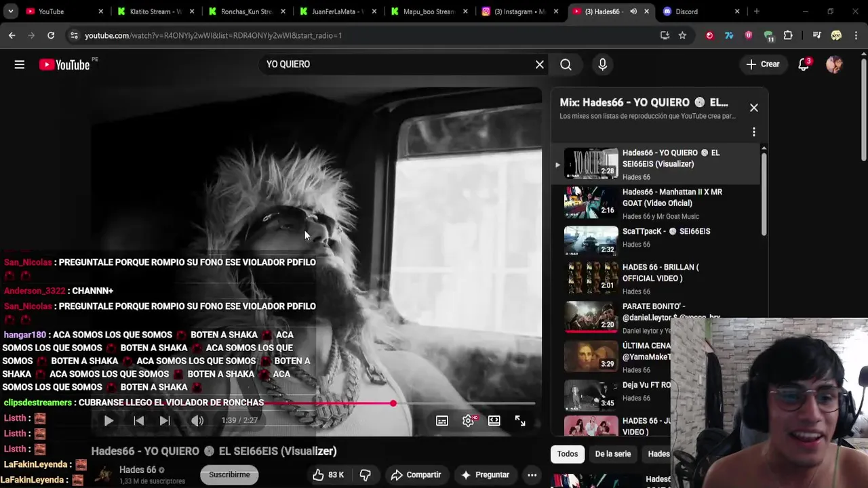Subscribe with the Suscribirme button
This screenshot has width=868, height=488.
(229, 475)
